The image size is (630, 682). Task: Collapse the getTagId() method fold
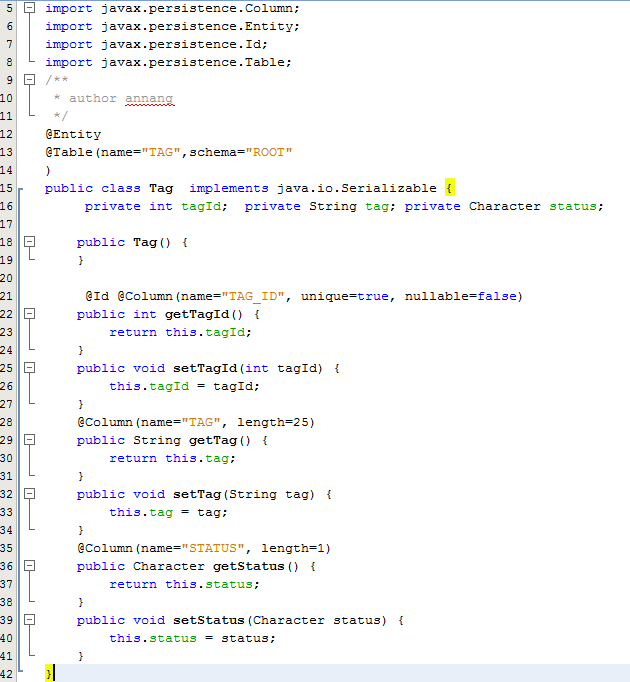[x=29, y=314]
